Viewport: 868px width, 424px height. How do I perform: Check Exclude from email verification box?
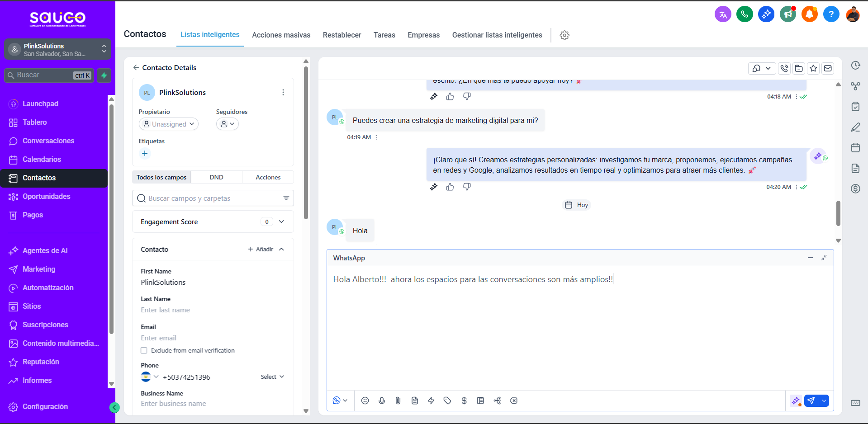(x=144, y=350)
